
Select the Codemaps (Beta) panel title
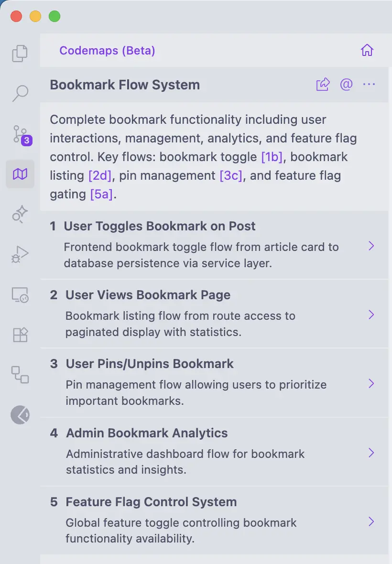point(107,50)
